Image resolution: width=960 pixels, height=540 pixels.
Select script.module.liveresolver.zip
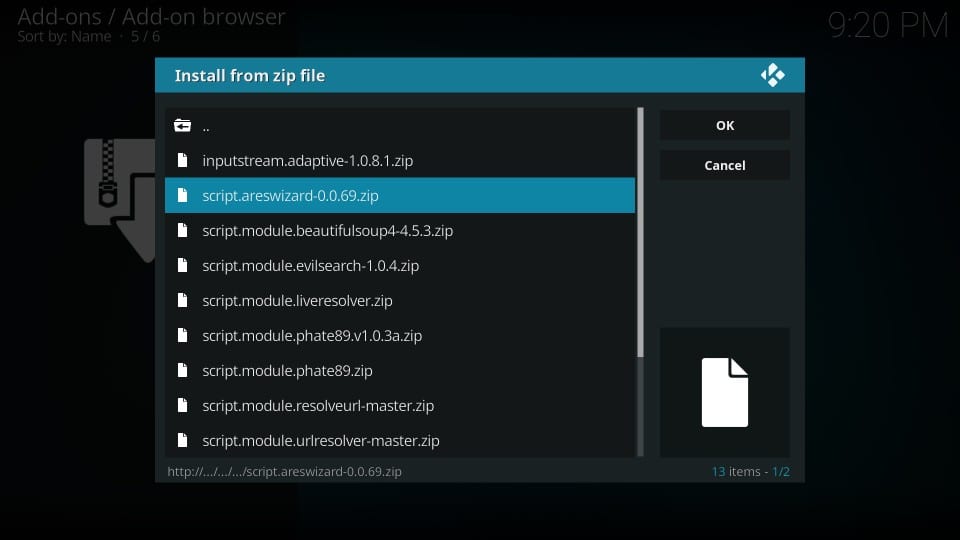[x=400, y=300]
